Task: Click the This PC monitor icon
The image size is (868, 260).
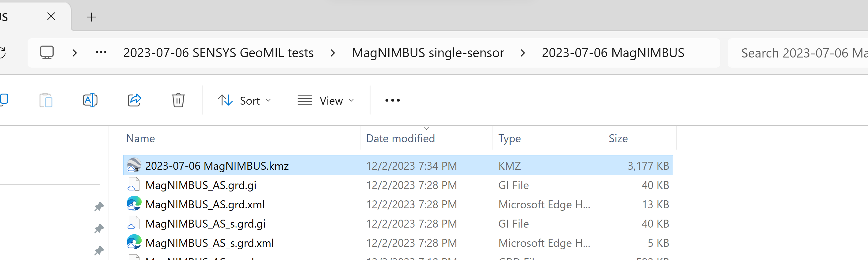Action: [47, 53]
